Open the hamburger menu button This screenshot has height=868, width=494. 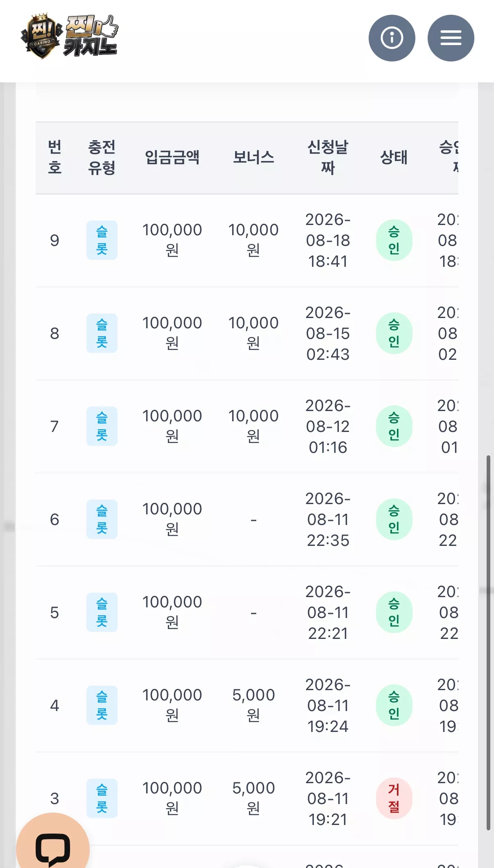pos(451,38)
